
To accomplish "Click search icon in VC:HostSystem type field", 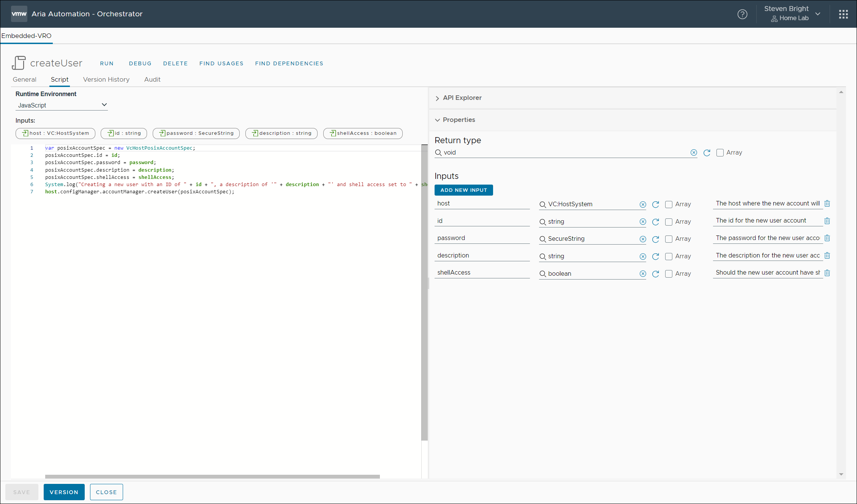I will point(543,204).
